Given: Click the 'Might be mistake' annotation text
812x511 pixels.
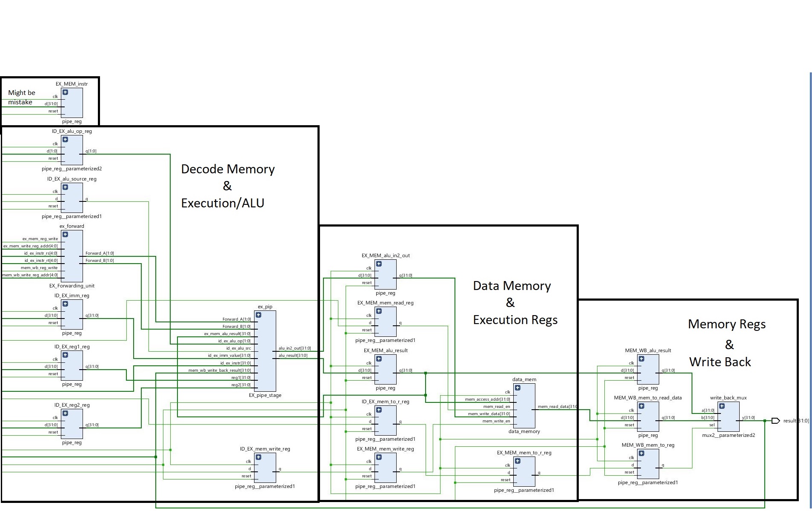Looking at the screenshot, I should 21,98.
